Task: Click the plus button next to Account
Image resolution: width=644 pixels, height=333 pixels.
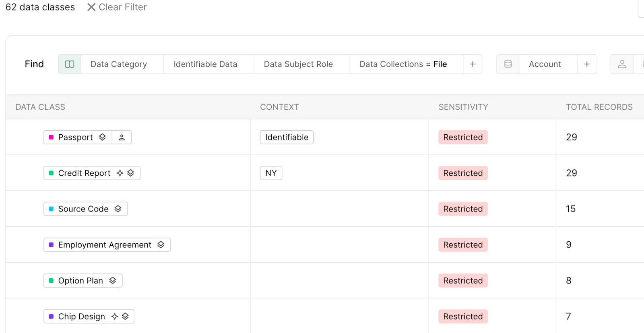Action: point(587,64)
